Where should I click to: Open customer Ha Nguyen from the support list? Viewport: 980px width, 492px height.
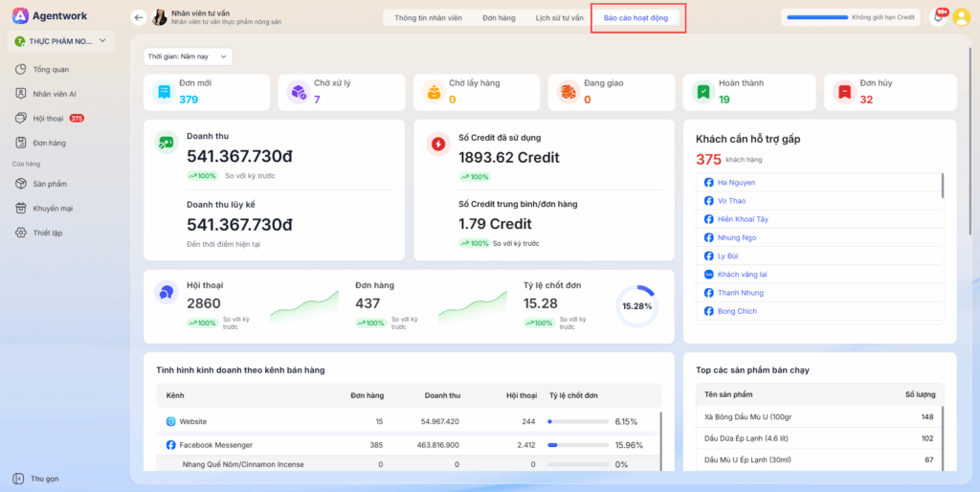[735, 182]
